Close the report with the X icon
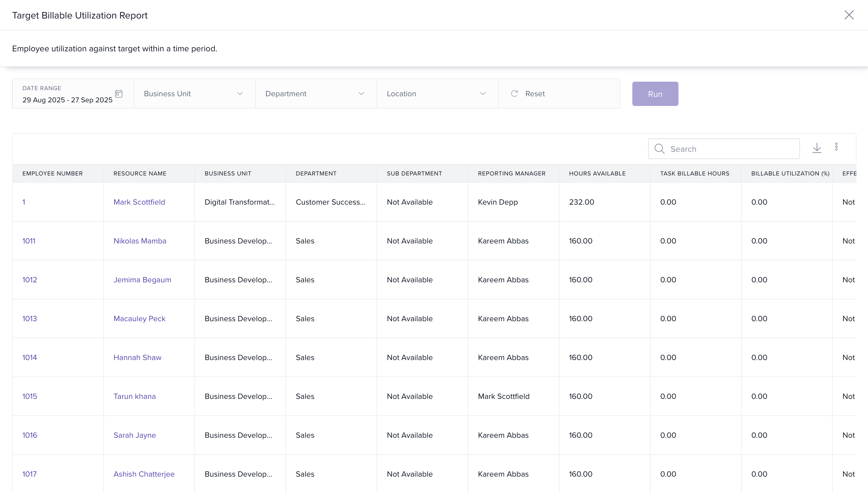This screenshot has width=868, height=493. tap(849, 15)
